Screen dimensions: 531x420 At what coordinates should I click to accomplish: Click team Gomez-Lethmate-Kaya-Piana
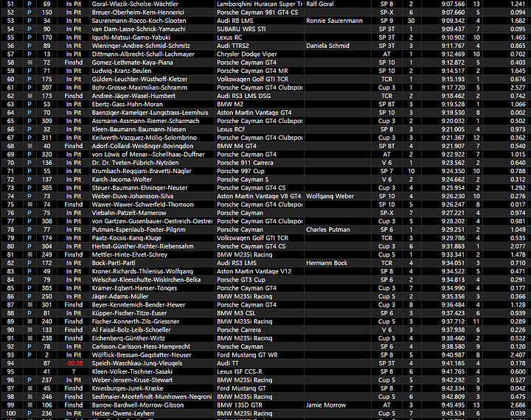[133, 63]
